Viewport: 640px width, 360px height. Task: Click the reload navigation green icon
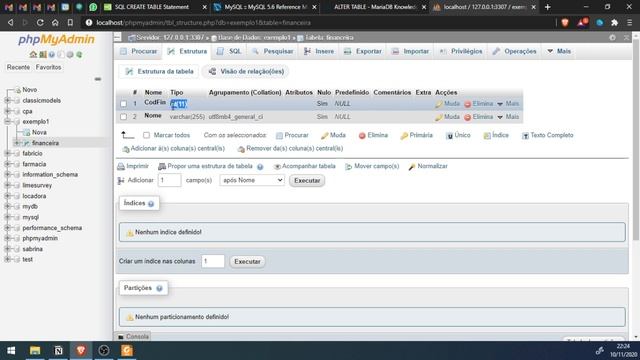[79, 54]
